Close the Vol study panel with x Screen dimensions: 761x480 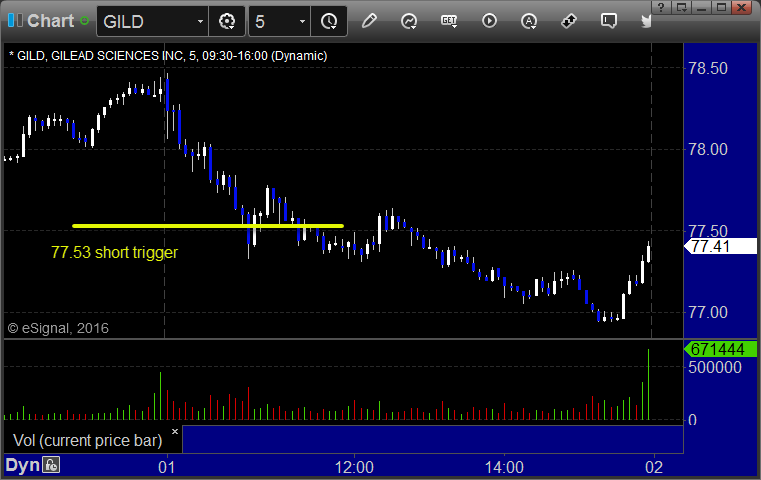175,431
